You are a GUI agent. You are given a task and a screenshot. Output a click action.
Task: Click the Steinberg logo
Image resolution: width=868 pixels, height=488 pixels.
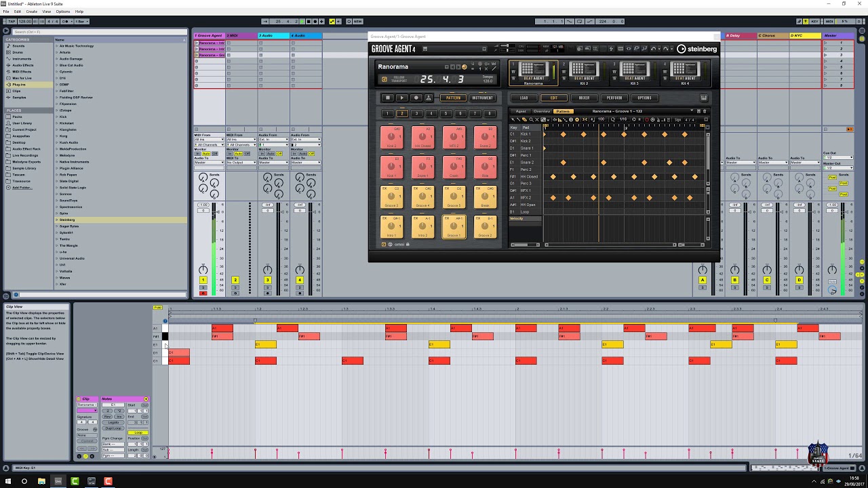696,49
